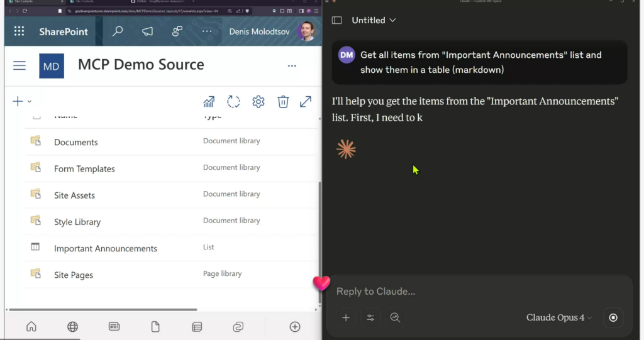Toggle the Claude sidebar panel icon

[337, 20]
